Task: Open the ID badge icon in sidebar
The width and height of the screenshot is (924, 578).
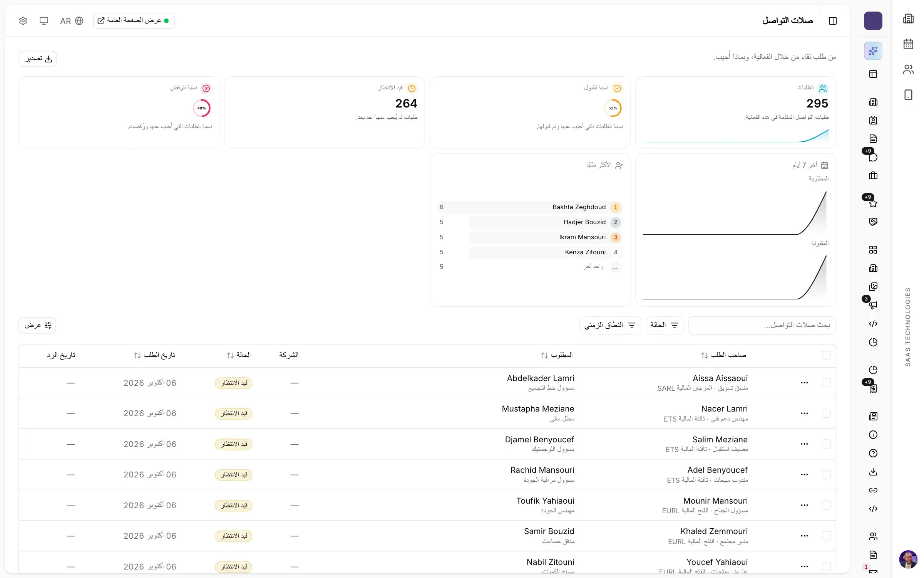Action: click(873, 120)
